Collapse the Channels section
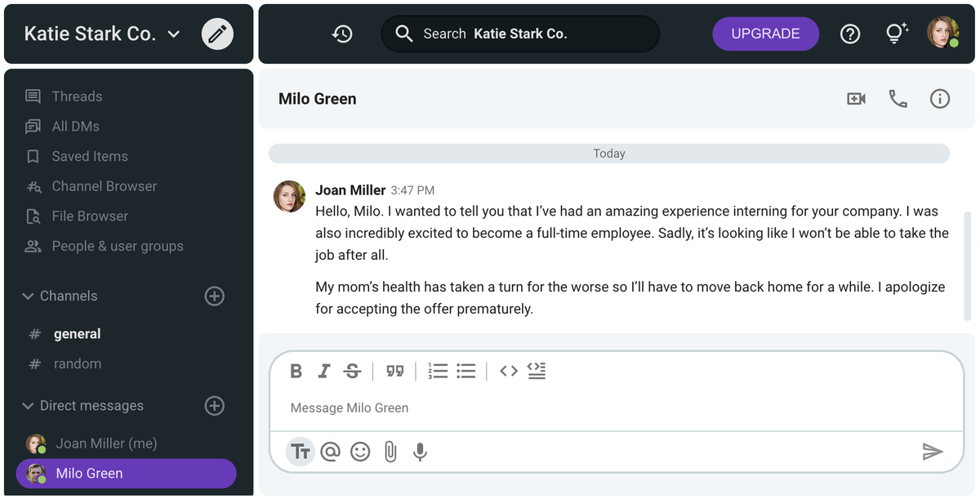 (x=27, y=296)
